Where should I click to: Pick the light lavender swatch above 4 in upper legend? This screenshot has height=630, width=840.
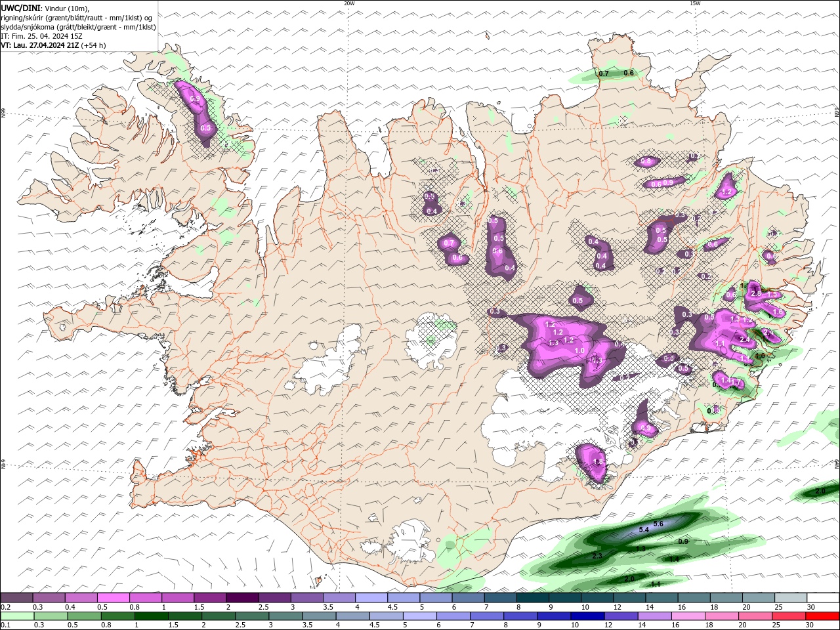(x=372, y=598)
